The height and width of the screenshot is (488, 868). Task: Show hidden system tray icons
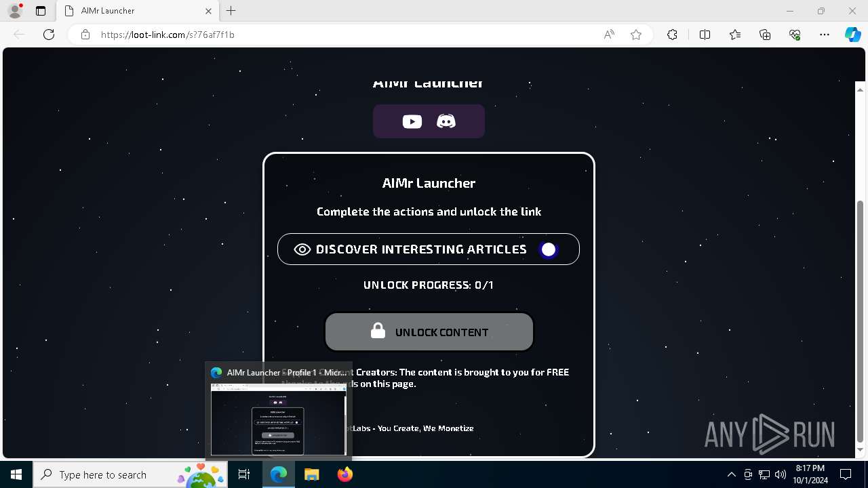[x=731, y=474]
